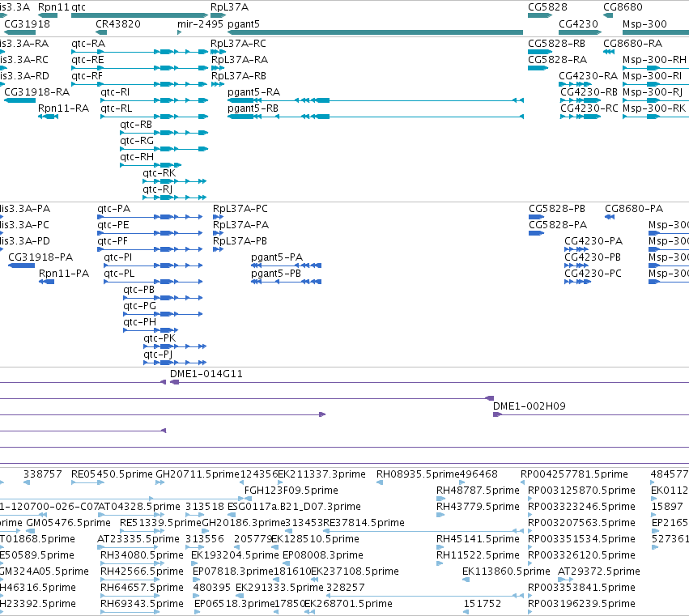The width and height of the screenshot is (689, 616).
Task: Open the qtc-RF transcript label
Action: click(x=87, y=76)
